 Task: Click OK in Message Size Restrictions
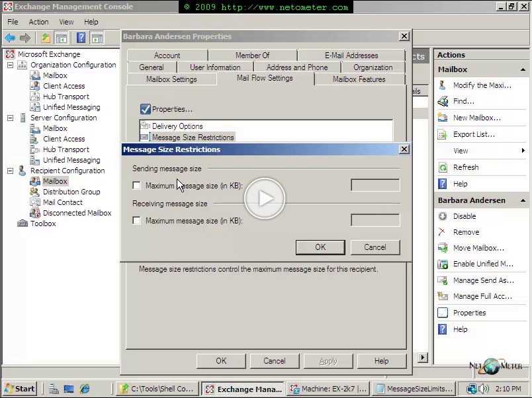point(320,247)
